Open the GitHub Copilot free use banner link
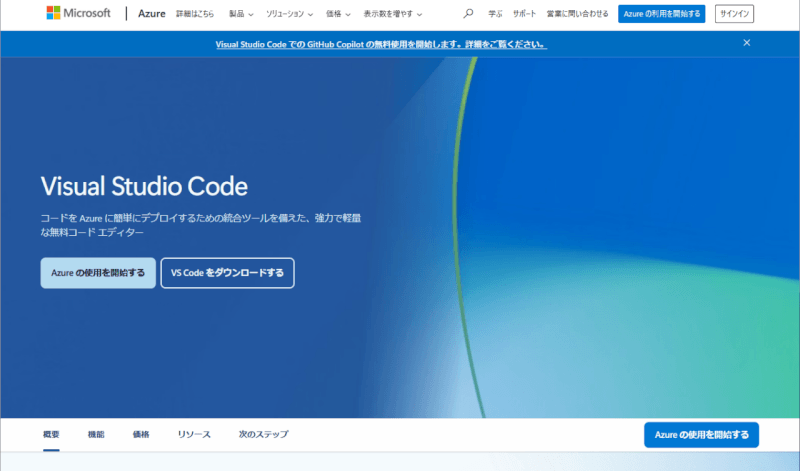Image resolution: width=800 pixels, height=471 pixels. tap(381, 44)
